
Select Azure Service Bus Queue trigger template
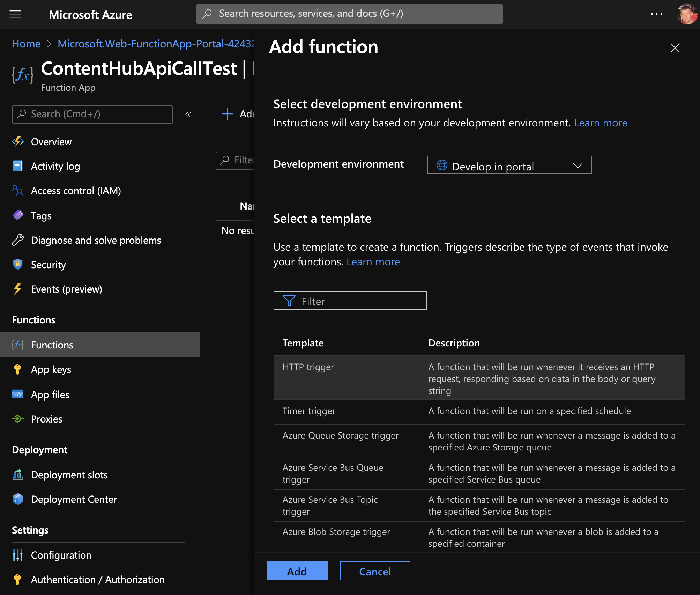coord(479,473)
